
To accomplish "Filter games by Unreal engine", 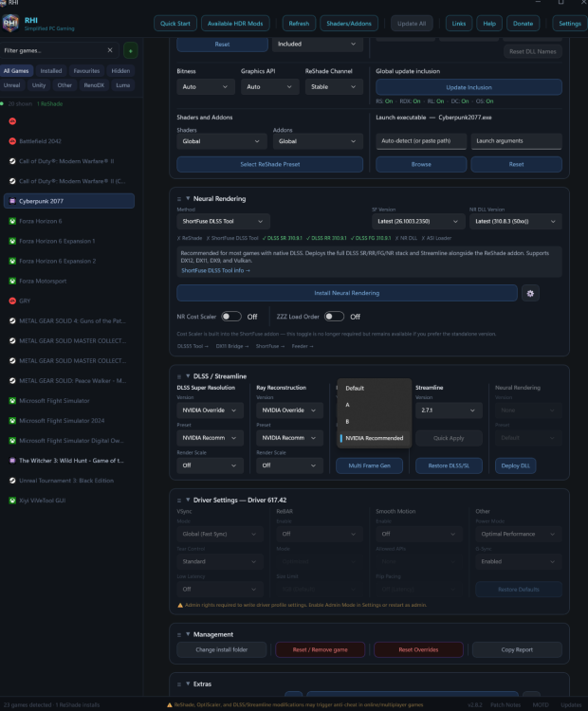I will [11, 85].
